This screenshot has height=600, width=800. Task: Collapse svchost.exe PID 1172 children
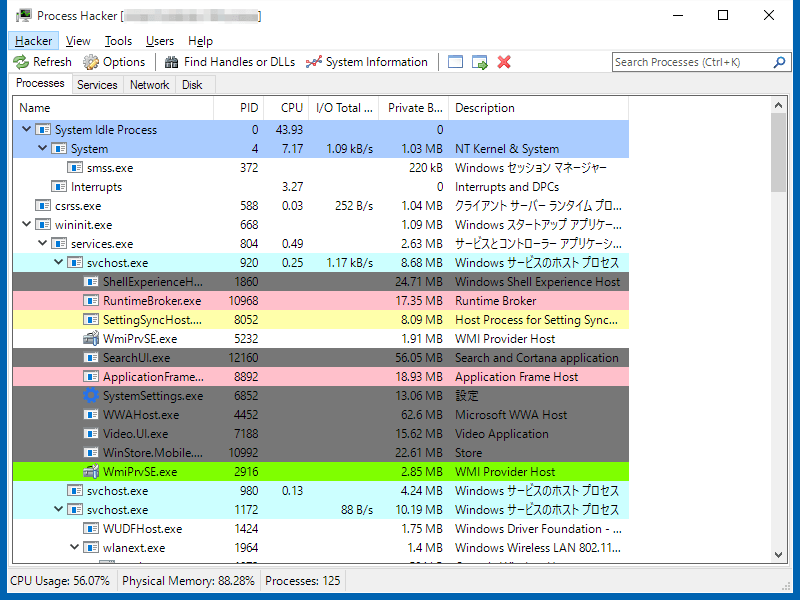click(58, 509)
